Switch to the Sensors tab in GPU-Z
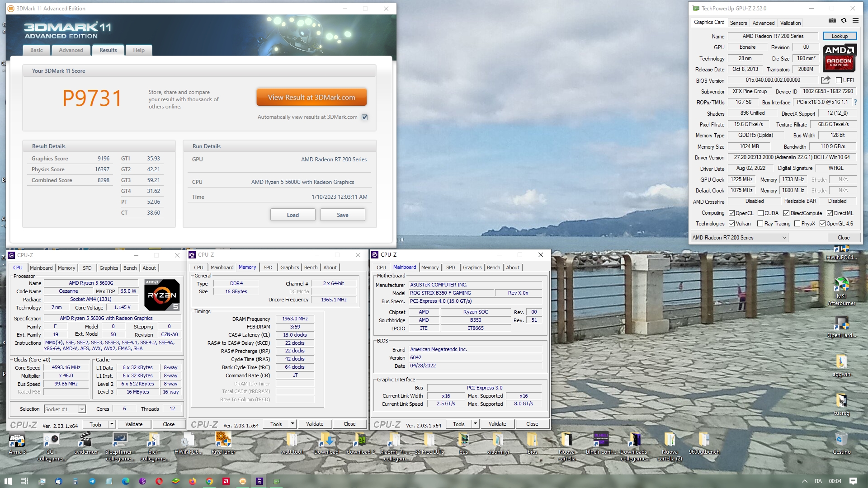868x488 pixels. [738, 23]
